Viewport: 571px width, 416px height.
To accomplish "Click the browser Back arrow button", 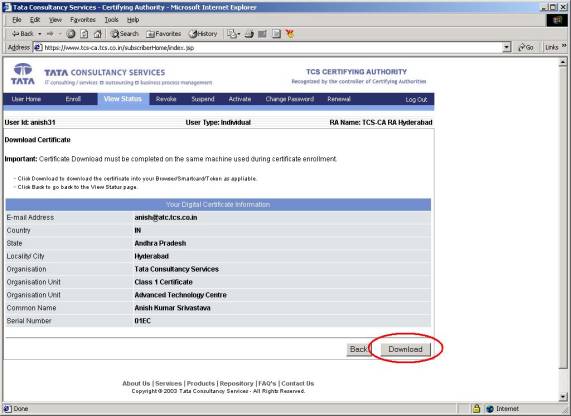I will (23, 34).
